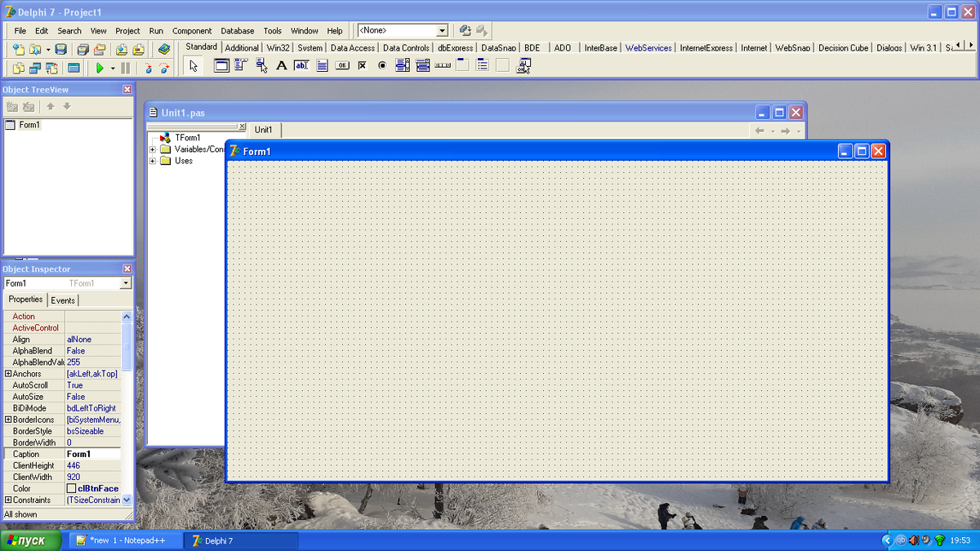The width and height of the screenshot is (980, 551).
Task: Select the ScrollBar component icon
Action: click(443, 65)
